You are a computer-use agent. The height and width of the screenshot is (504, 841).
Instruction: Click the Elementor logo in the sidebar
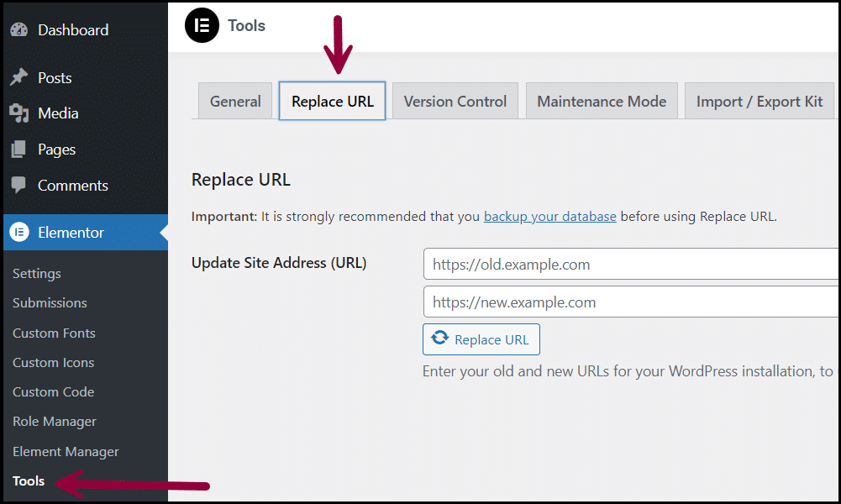coord(18,232)
